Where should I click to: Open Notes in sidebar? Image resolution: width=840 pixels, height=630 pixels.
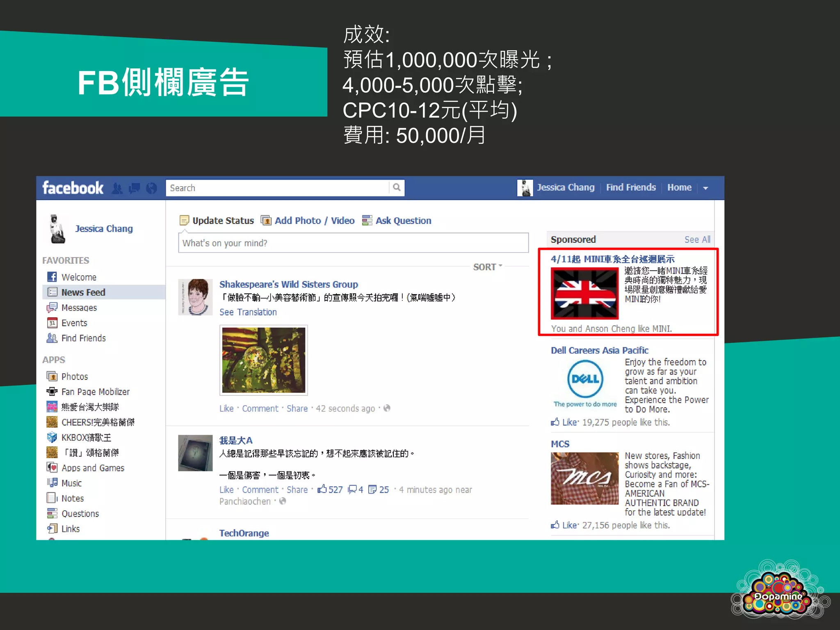click(66, 498)
